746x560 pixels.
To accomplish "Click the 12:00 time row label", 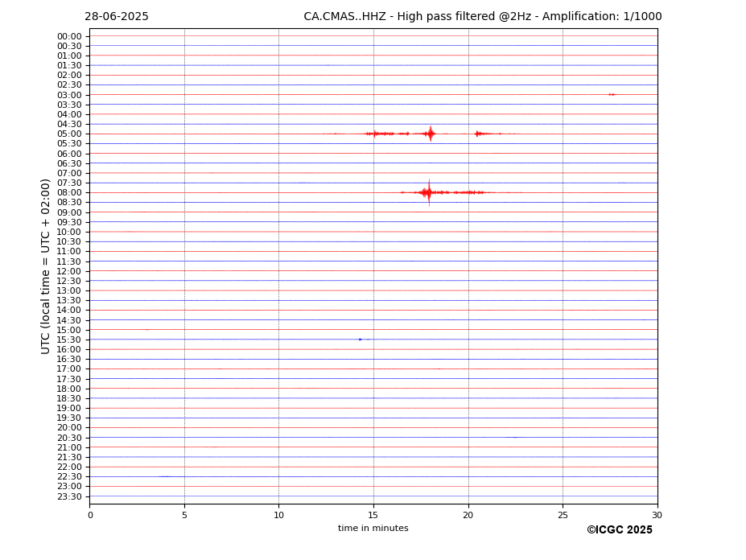I will tap(69, 271).
